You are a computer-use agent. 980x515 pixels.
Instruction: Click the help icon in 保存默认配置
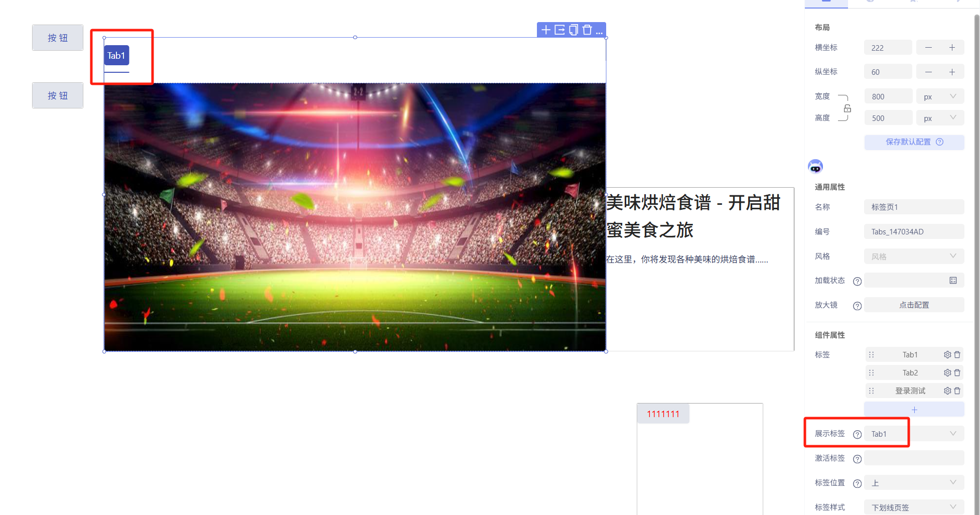940,142
